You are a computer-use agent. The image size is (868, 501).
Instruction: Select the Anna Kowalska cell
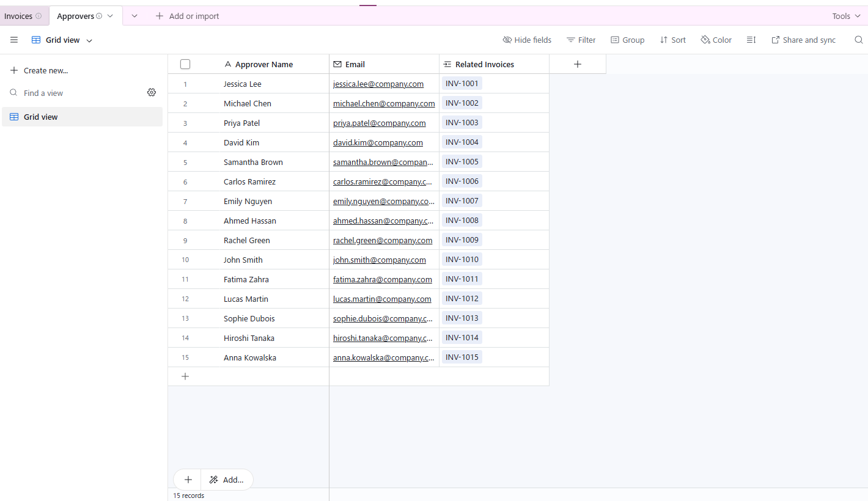pos(274,357)
